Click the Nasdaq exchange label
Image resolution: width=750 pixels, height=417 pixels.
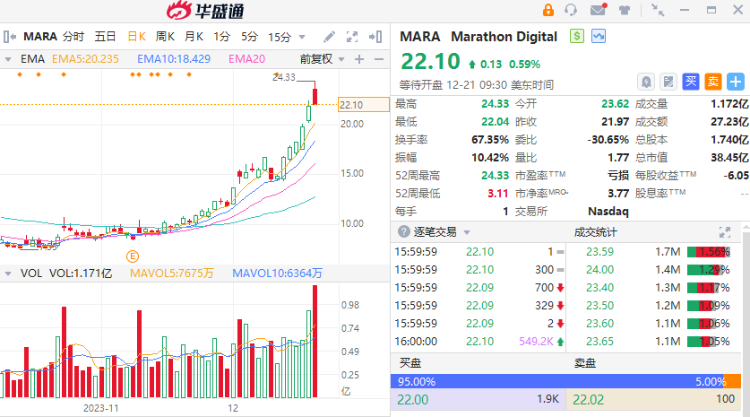(608, 211)
